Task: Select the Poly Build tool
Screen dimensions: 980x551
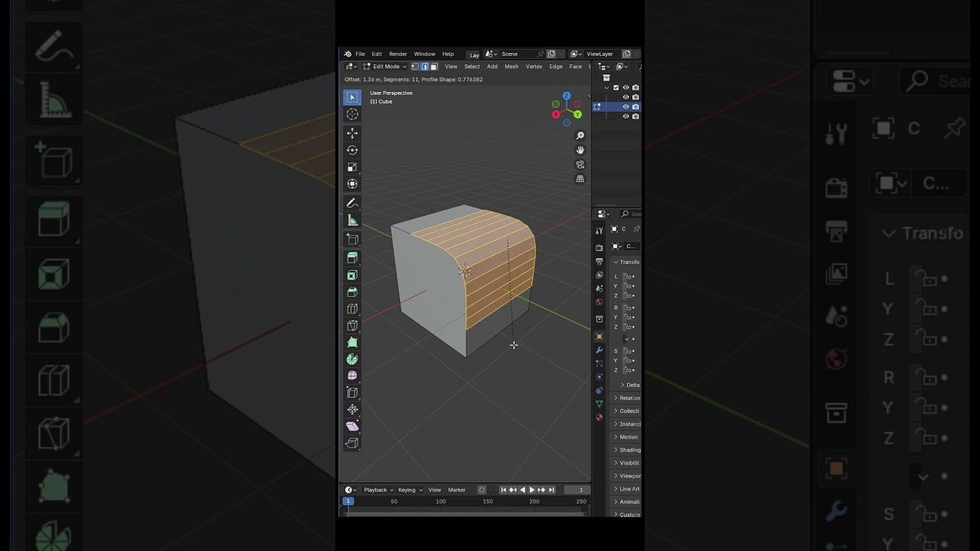Action: pyautogui.click(x=352, y=342)
